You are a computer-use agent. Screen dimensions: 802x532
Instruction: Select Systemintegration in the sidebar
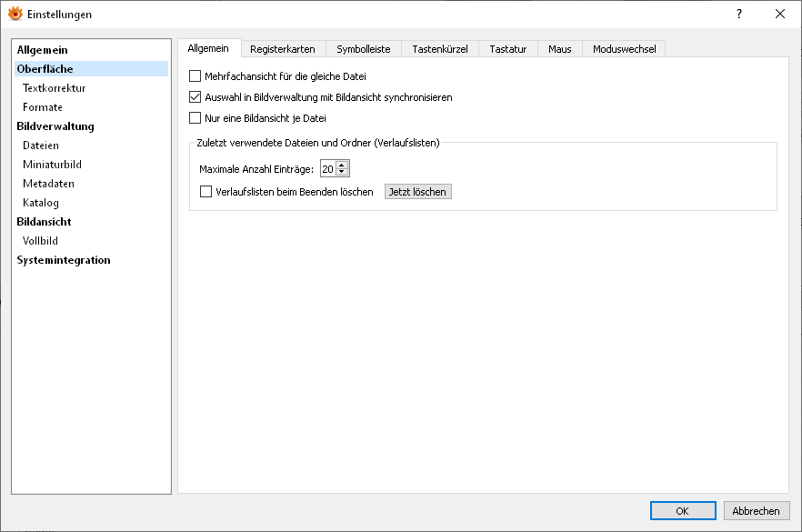tap(91, 260)
